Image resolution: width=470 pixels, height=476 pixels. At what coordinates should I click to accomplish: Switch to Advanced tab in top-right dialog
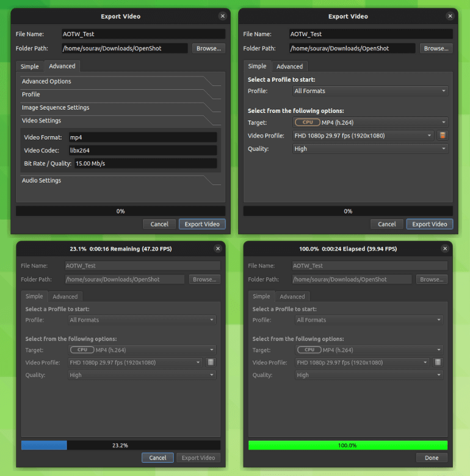pyautogui.click(x=289, y=67)
